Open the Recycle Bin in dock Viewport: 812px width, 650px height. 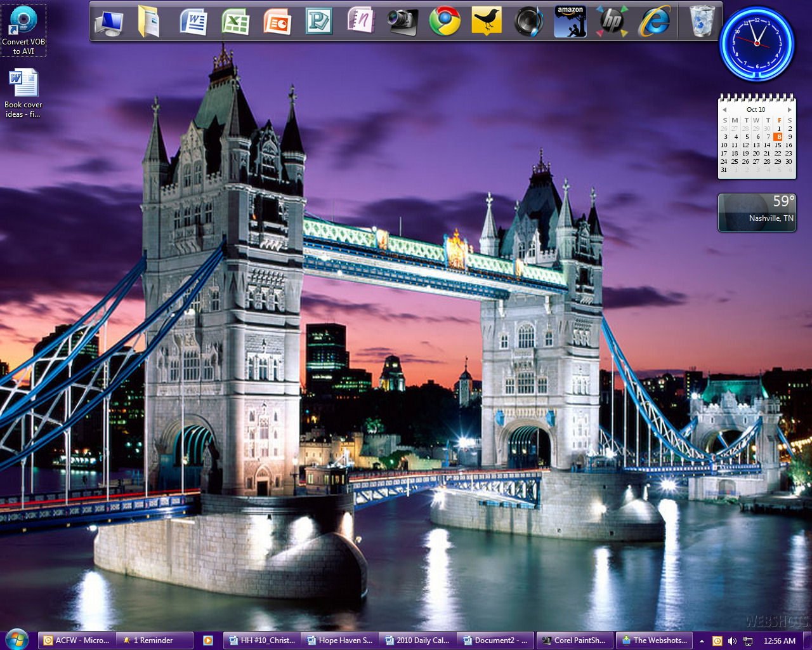(x=702, y=22)
